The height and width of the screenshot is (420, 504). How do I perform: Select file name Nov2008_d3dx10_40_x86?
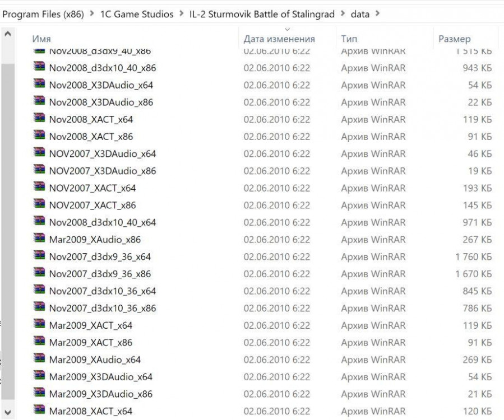(x=103, y=68)
